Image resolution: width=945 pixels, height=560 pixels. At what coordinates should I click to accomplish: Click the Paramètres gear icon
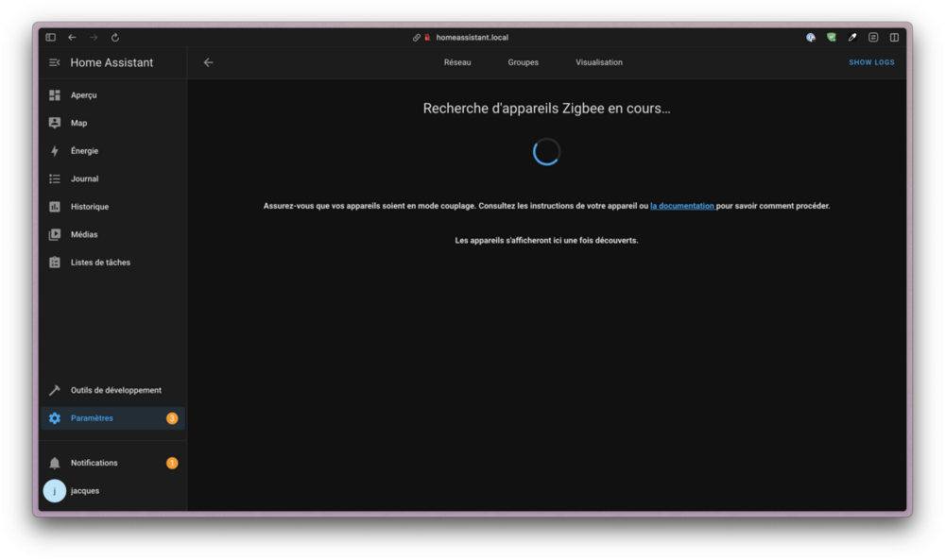point(55,418)
